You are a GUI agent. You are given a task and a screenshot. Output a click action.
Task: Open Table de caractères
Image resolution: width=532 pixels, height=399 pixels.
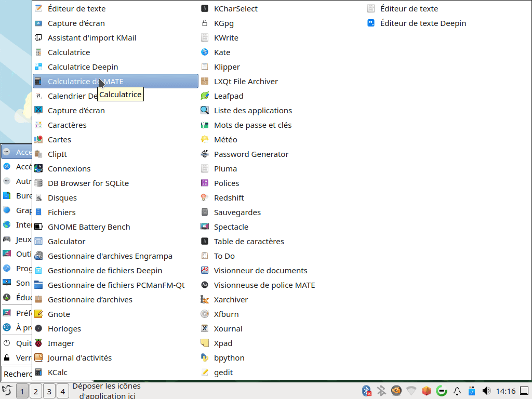pyautogui.click(x=282, y=241)
